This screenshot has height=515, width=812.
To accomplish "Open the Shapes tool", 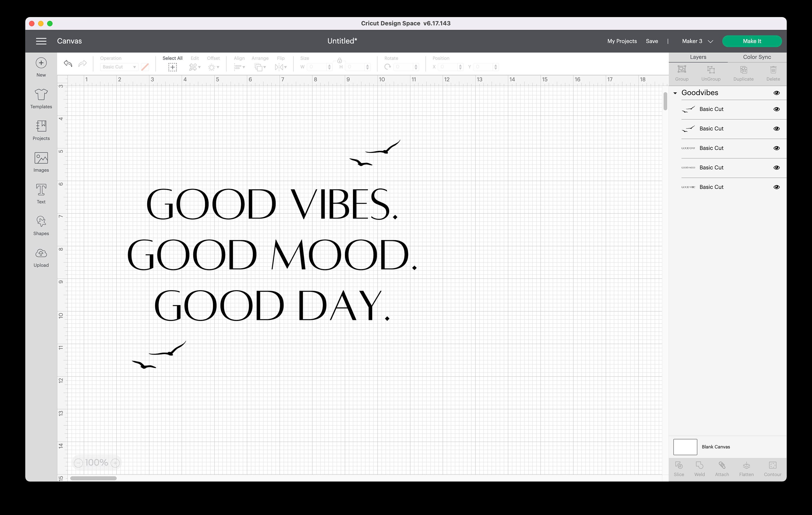I will [x=41, y=225].
